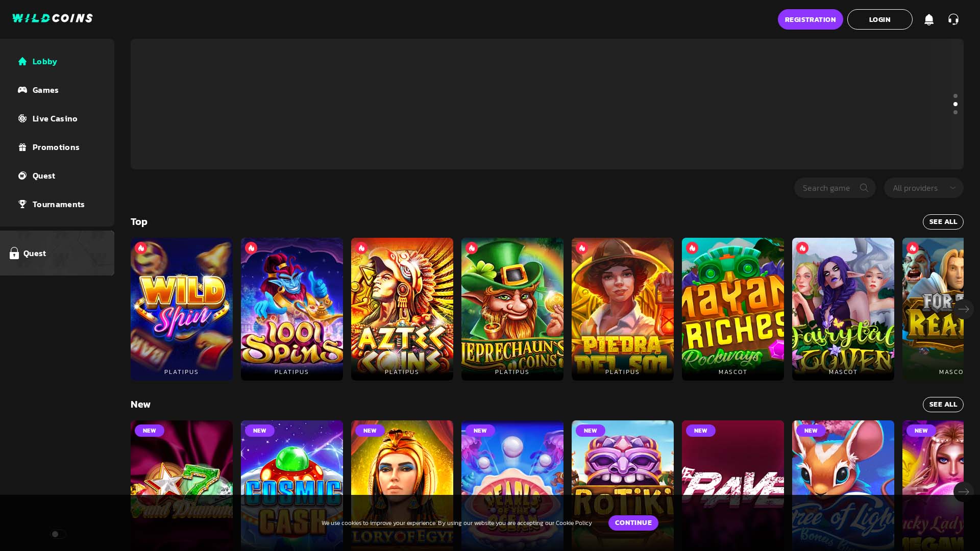This screenshot has height=551, width=980.
Task: Click the Lobby home icon
Action: 22,61
